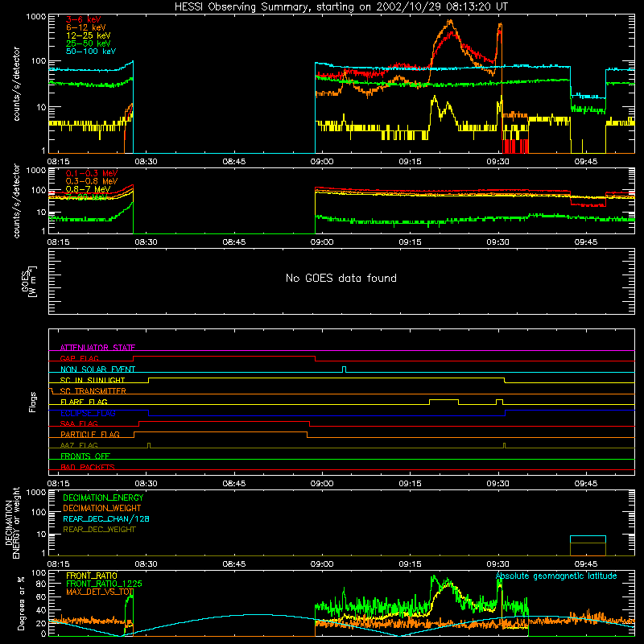Click the 09:00 tick label under the Flags panel
Image resolution: width=644 pixels, height=644 pixels.
click(322, 484)
